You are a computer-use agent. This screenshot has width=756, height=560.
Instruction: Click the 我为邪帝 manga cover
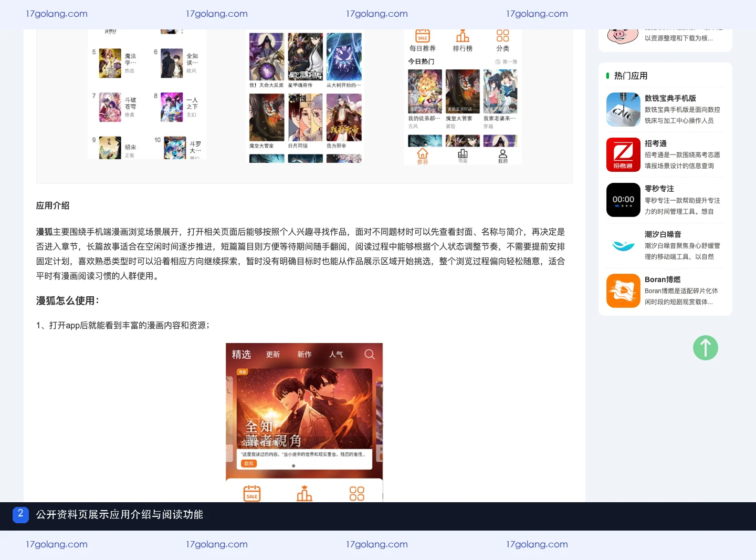(x=344, y=117)
